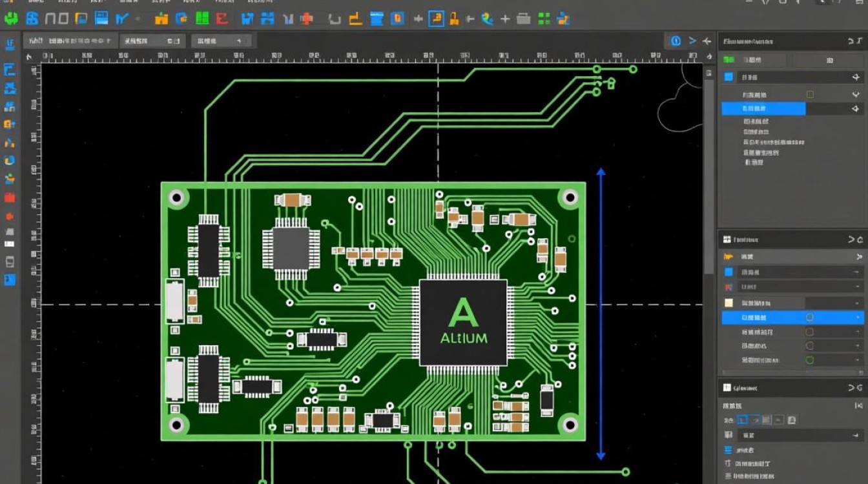The width and height of the screenshot is (868, 484).
Task: Click the orange house-shaped toolbar icon
Action: pyautogui.click(x=161, y=19)
